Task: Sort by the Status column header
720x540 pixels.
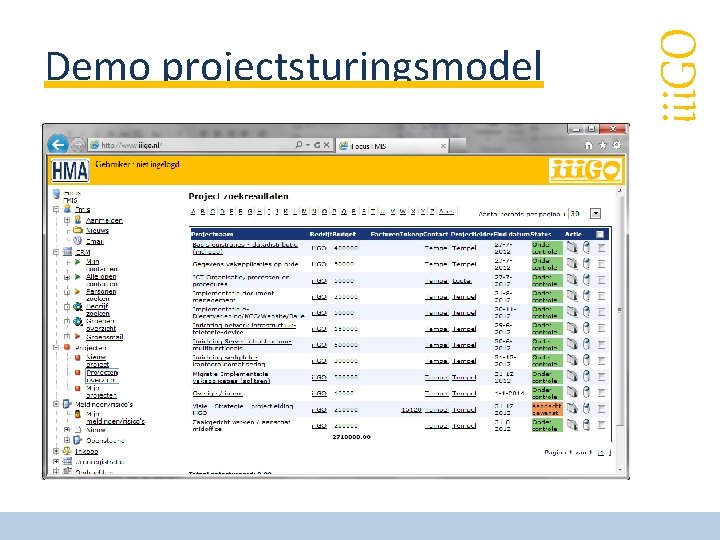Action: click(541, 234)
